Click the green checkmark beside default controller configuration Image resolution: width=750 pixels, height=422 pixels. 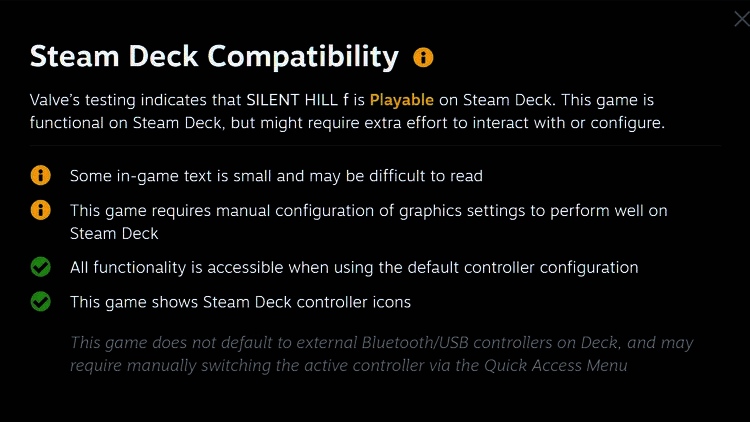click(x=41, y=267)
